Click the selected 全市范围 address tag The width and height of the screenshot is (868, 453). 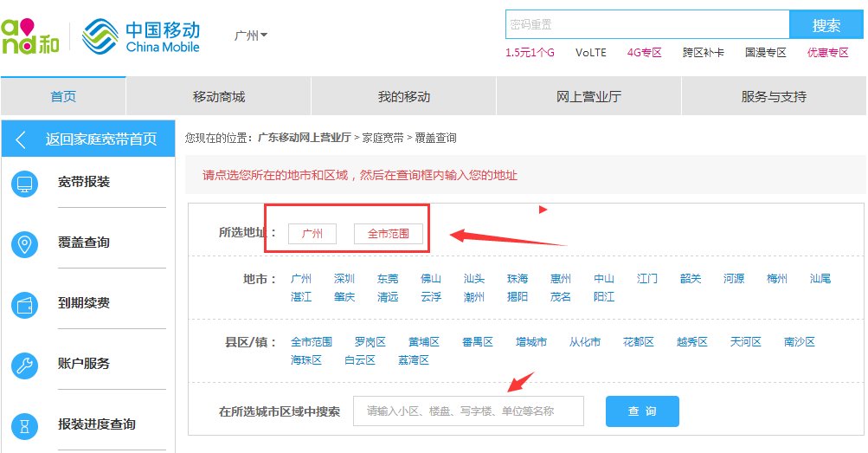tap(389, 234)
